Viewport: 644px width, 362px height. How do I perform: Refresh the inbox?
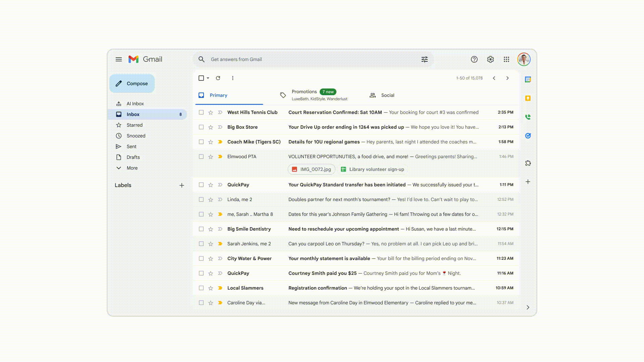coord(218,78)
